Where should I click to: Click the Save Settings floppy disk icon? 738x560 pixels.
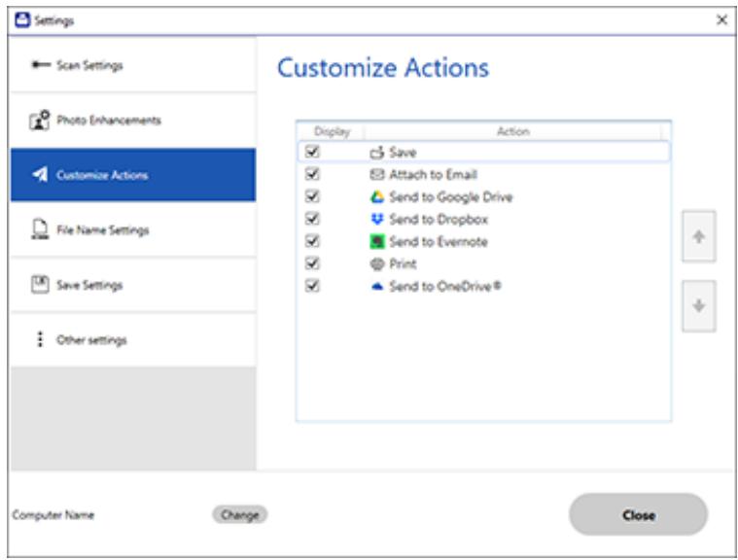click(40, 285)
